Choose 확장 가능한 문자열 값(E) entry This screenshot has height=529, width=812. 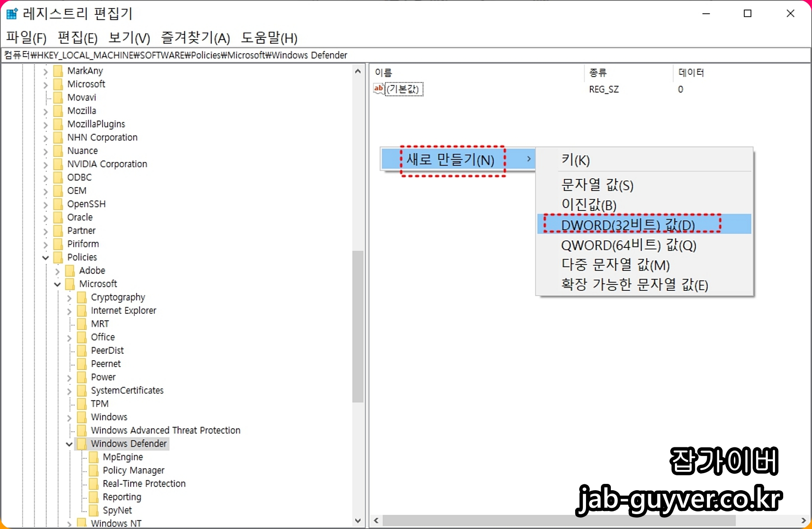[x=644, y=285]
